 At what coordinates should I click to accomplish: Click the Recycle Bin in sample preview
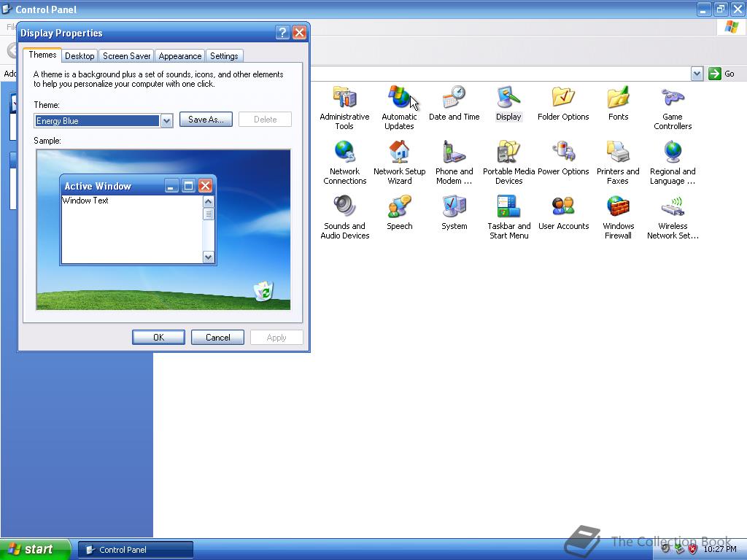coord(263,291)
